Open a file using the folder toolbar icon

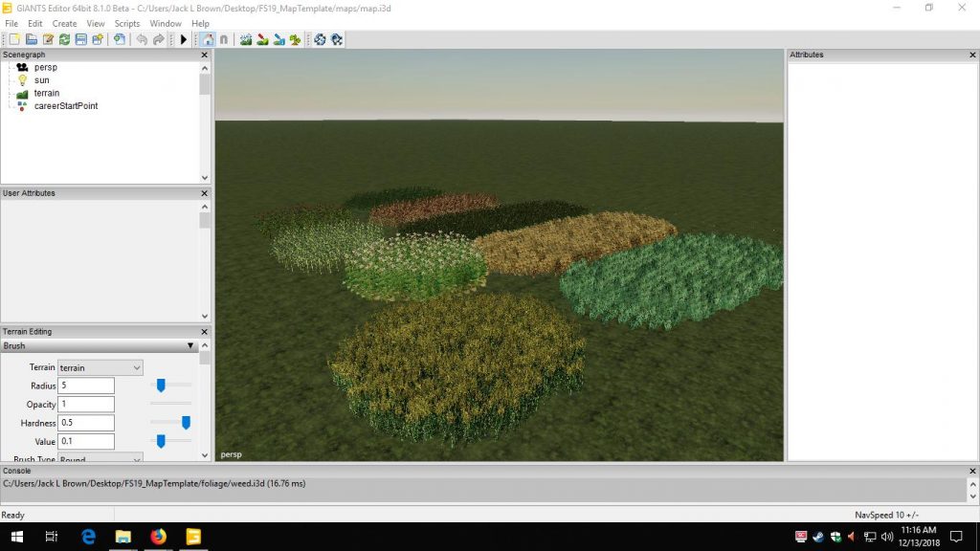32,39
